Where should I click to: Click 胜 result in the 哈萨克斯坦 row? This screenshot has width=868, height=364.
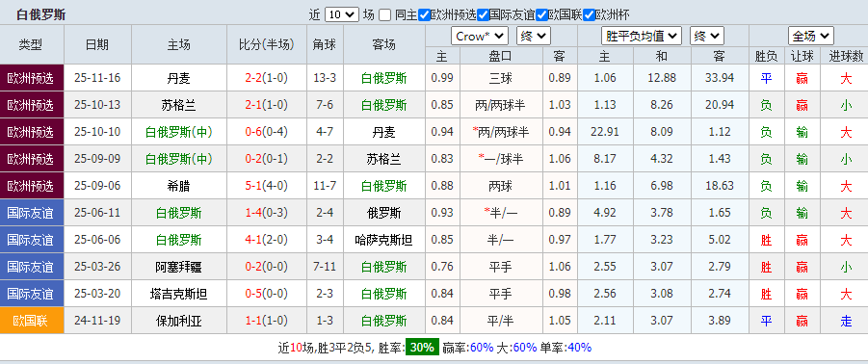click(766, 240)
